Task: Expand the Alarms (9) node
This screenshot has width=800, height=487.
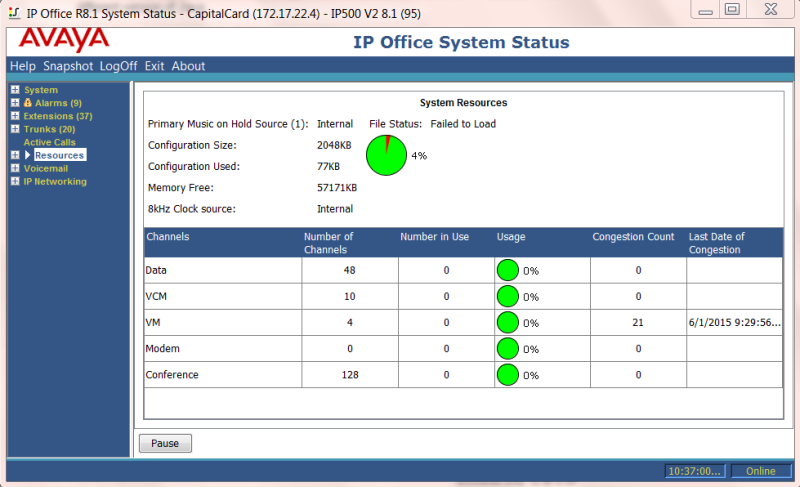Action: point(15,103)
